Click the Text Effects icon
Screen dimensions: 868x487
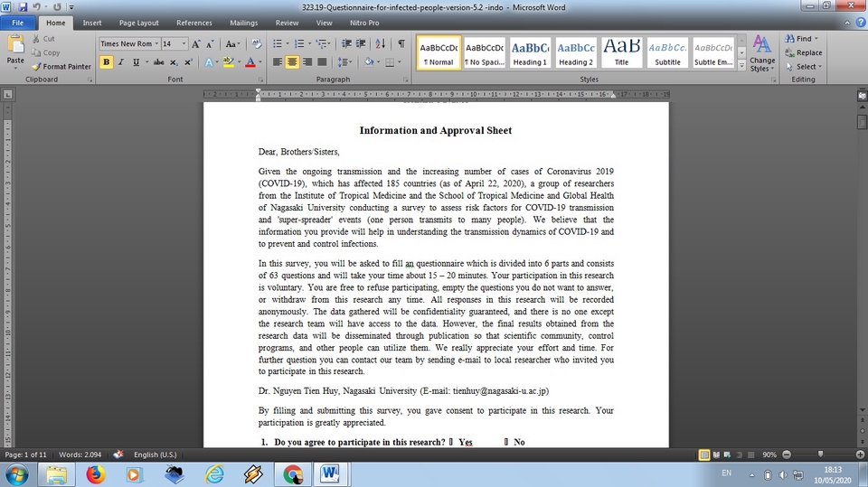coord(209,62)
